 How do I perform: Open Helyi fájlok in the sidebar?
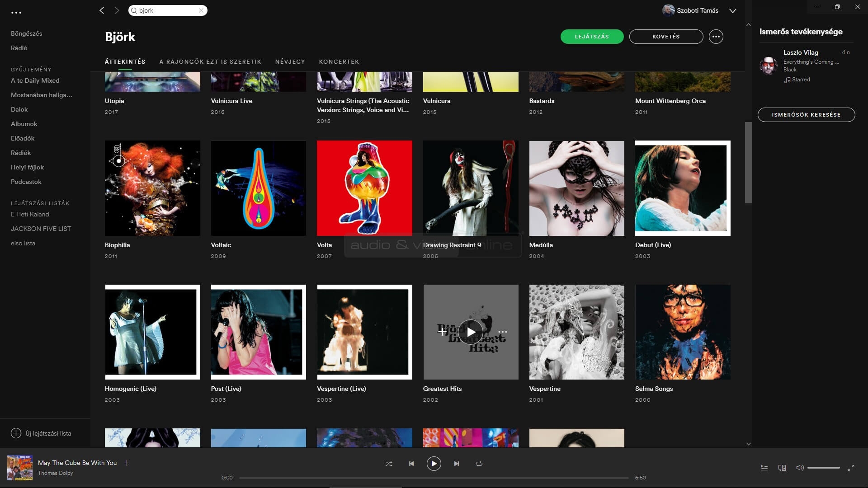(x=27, y=167)
